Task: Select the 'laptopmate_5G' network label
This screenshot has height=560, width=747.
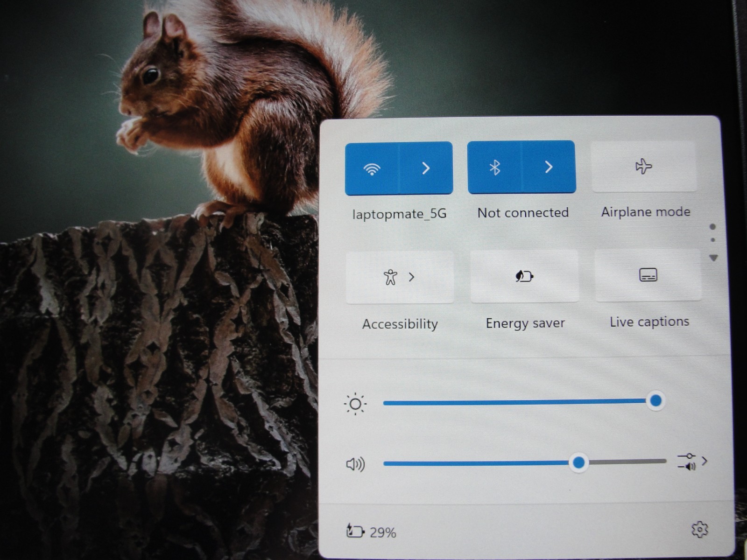Action: tap(399, 214)
